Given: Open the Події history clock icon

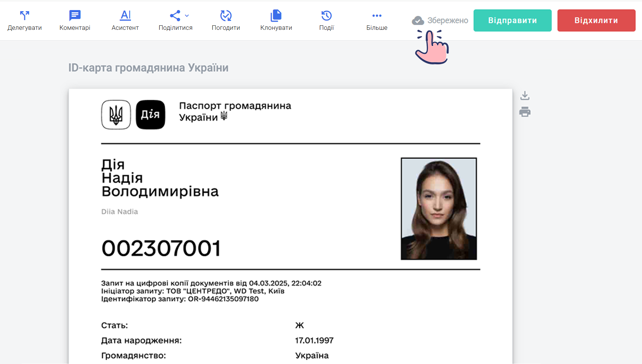Looking at the screenshot, I should 327,15.
